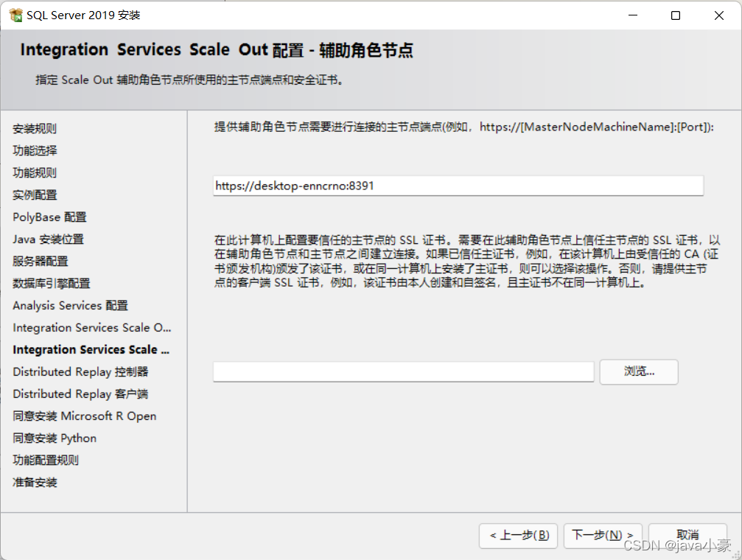The height and width of the screenshot is (560, 742).
Task: Select 实例配置 step in sidebar
Action: pos(35,195)
